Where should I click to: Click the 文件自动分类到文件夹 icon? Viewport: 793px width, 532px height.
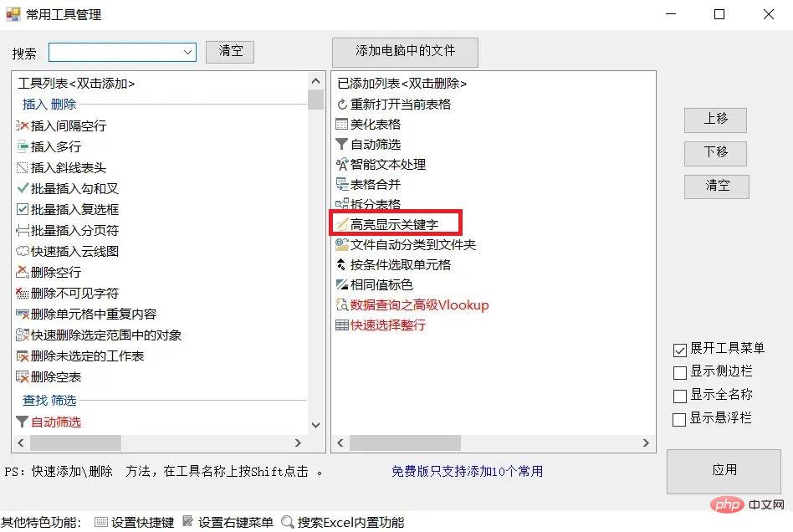tap(342, 245)
